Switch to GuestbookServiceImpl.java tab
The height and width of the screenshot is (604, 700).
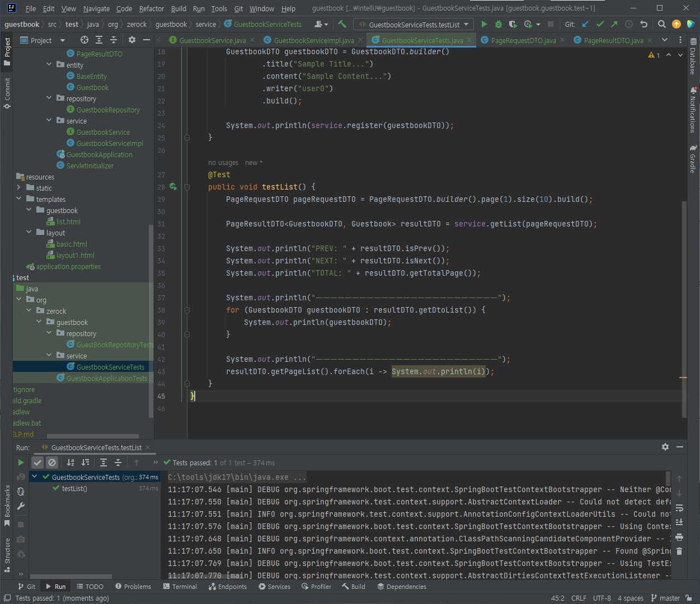(x=313, y=40)
